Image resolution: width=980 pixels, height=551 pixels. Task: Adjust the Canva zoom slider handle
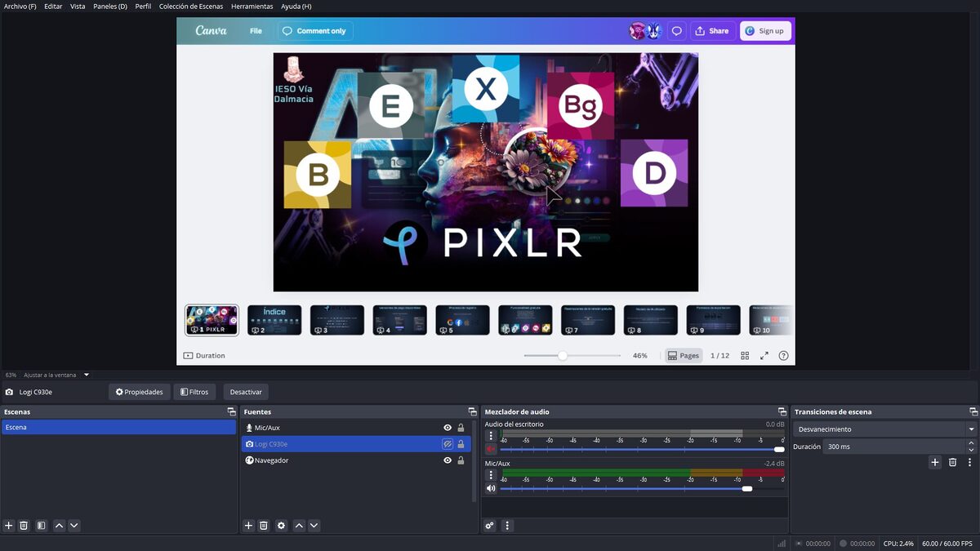pyautogui.click(x=563, y=356)
